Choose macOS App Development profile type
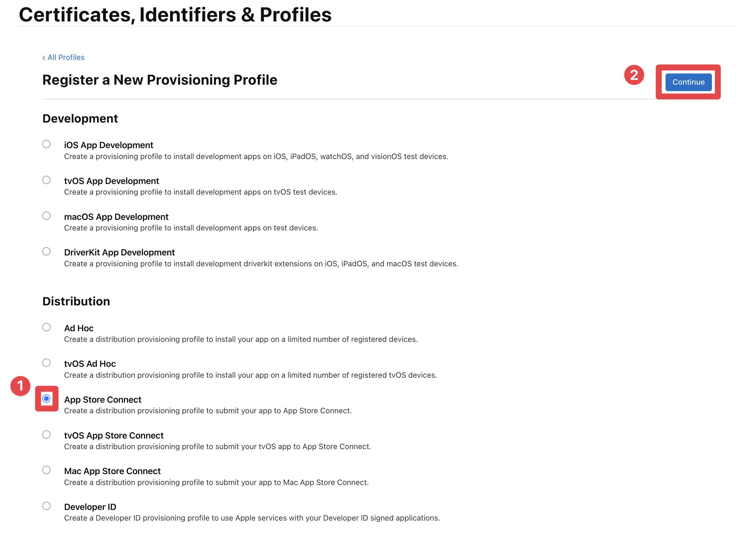Screen dimensions: 756x552 click(x=47, y=215)
